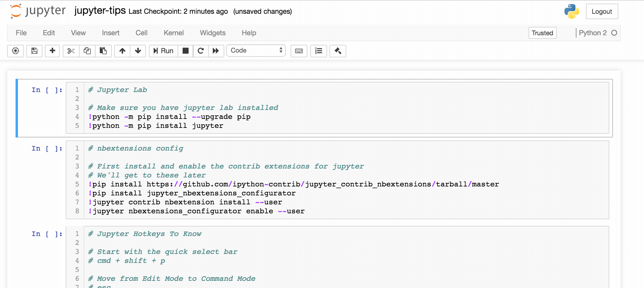The image size is (644, 288).
Task: Rename notebook via jupyter-tips title
Action: click(x=100, y=10)
